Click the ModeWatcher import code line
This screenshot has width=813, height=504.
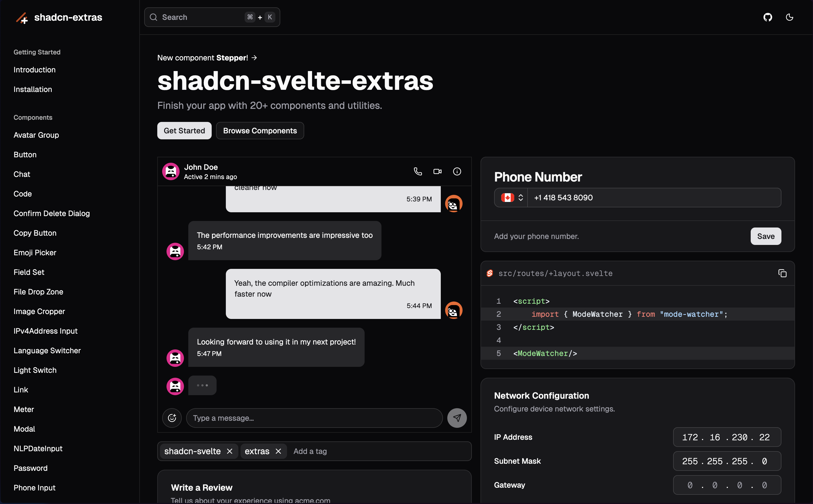point(638,314)
